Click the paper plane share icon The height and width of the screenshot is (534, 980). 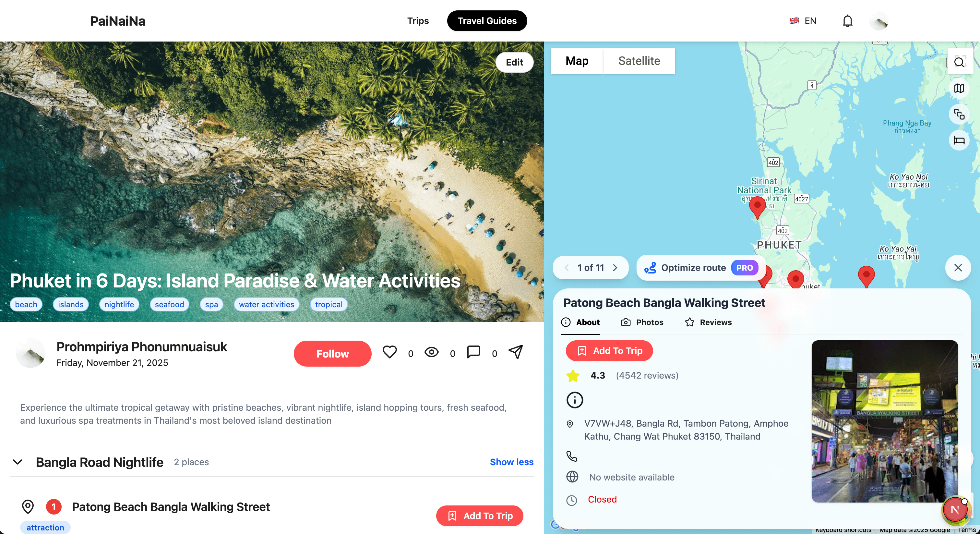516,352
